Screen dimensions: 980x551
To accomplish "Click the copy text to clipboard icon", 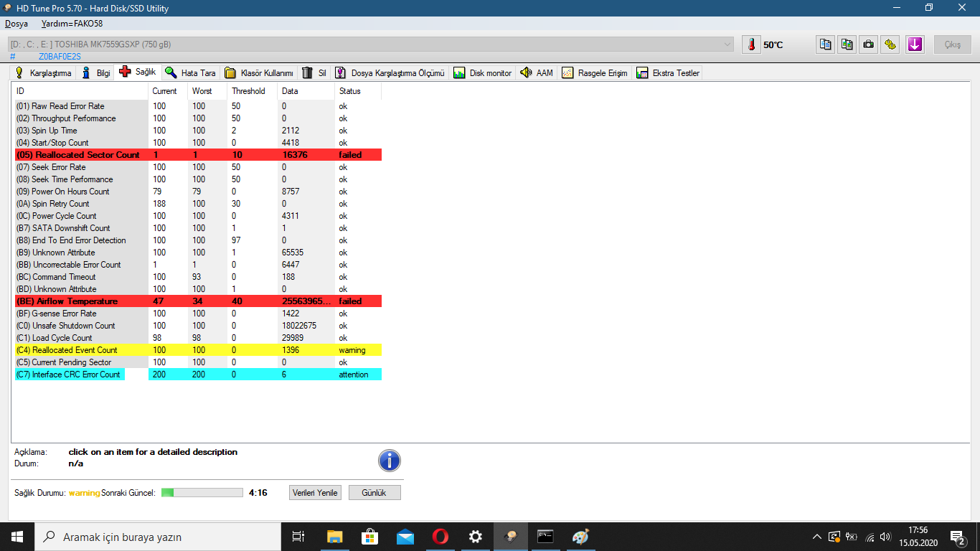I will point(826,44).
